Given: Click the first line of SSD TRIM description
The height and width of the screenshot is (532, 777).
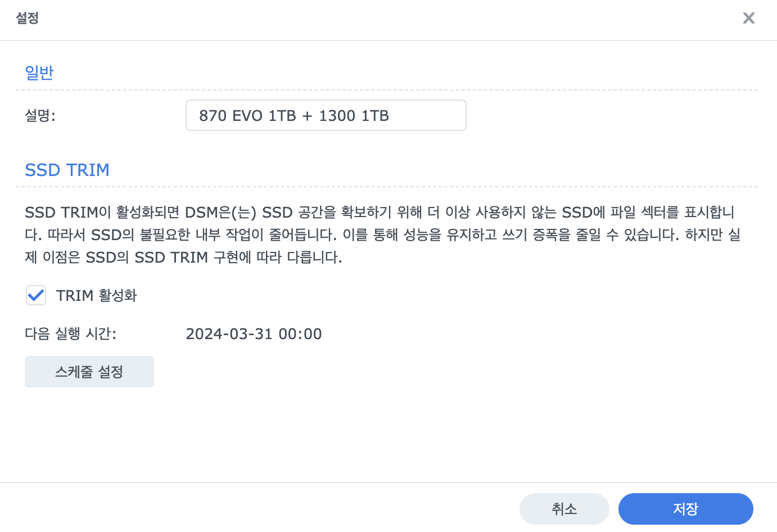Looking at the screenshot, I should 380,213.
